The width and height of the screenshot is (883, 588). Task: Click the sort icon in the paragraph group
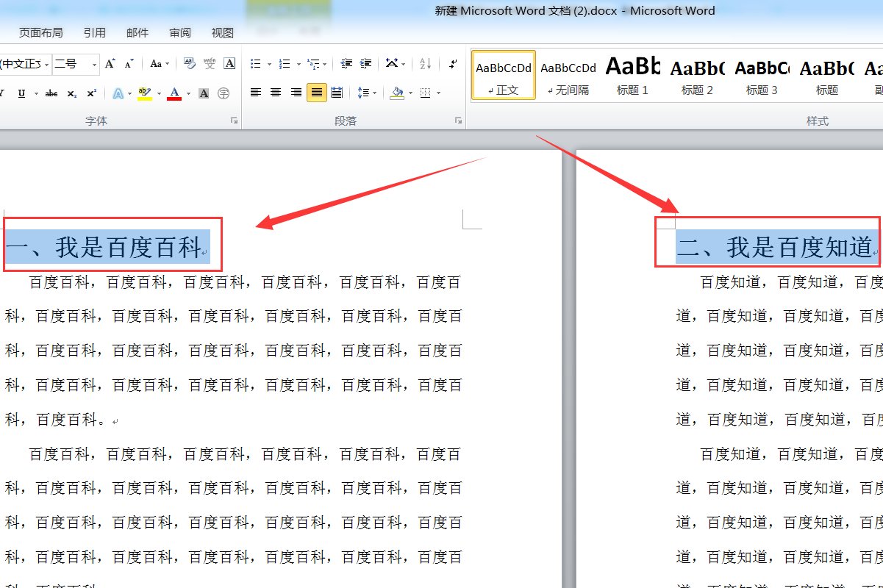click(x=425, y=64)
